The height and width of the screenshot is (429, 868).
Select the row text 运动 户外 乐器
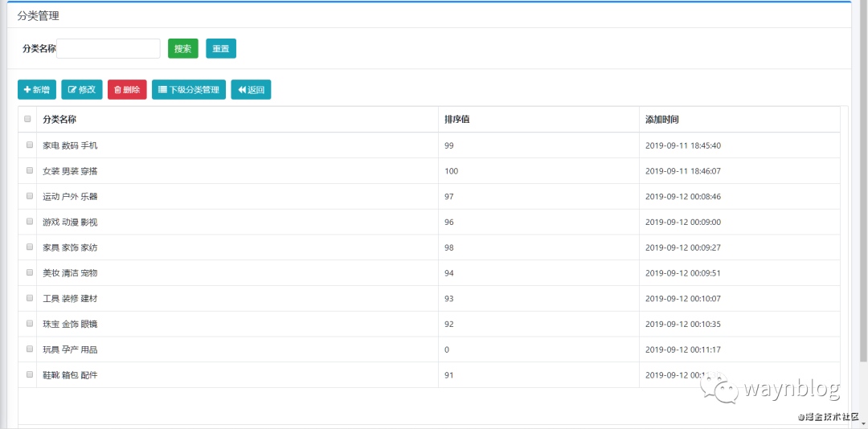[x=70, y=197]
